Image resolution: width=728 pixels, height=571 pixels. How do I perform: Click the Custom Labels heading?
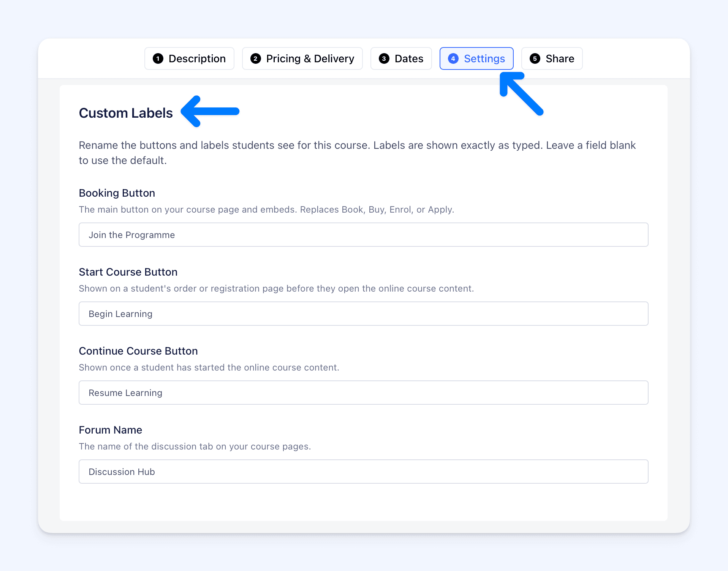click(126, 113)
